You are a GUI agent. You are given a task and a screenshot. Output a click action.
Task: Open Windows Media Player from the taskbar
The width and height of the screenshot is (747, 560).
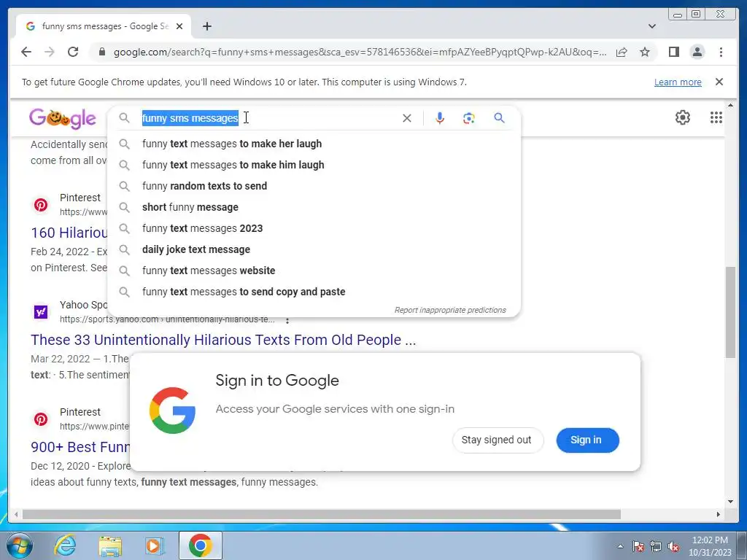154,545
